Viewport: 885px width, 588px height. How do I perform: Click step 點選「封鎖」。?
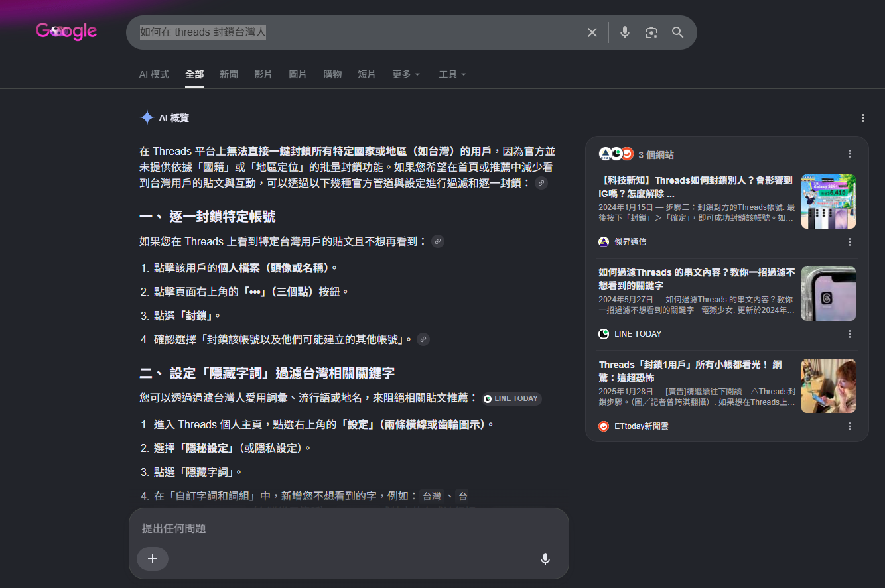188,316
